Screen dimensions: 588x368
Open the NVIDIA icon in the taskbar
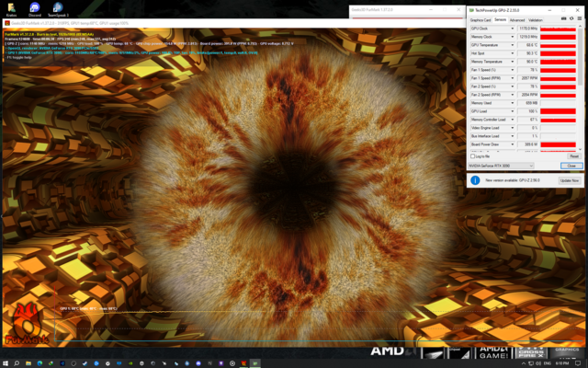130,363
